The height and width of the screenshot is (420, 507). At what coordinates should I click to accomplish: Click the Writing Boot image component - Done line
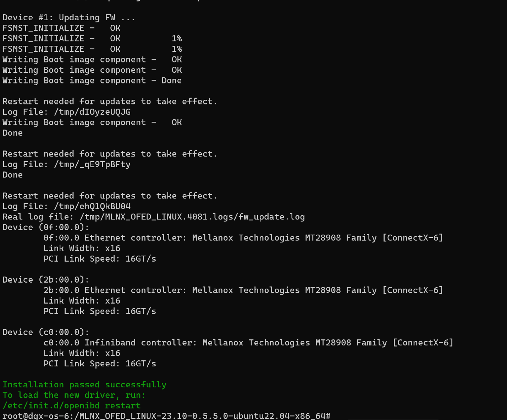pos(92,81)
